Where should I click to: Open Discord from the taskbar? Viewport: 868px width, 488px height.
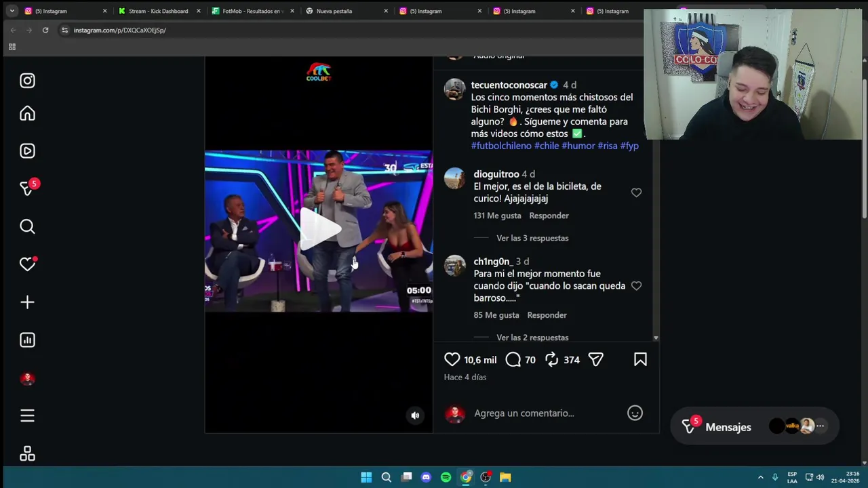click(426, 477)
